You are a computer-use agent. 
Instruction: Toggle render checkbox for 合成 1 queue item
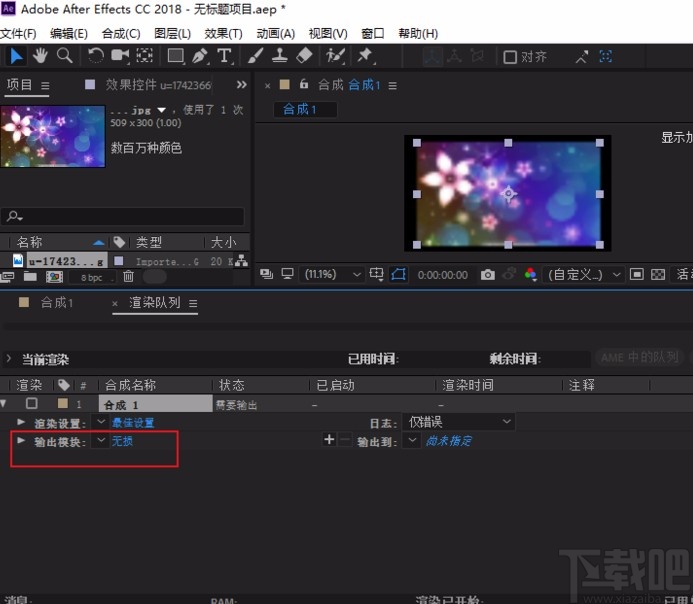coord(32,403)
